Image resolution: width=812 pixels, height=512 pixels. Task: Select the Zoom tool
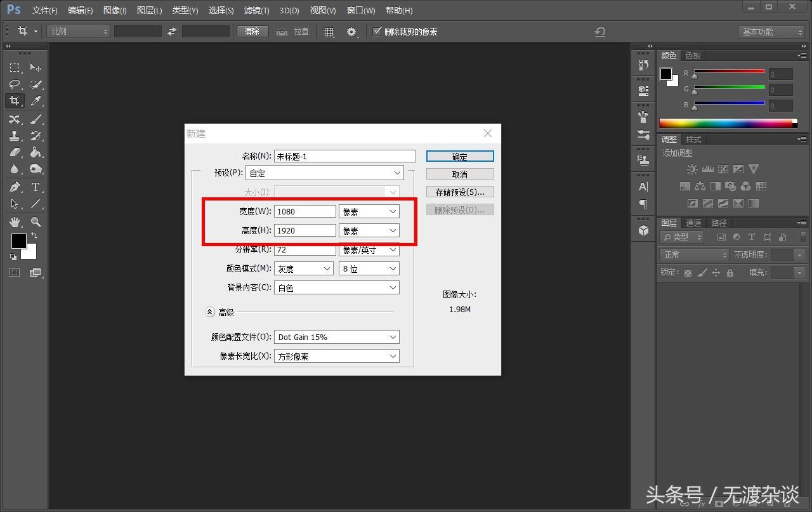(36, 222)
